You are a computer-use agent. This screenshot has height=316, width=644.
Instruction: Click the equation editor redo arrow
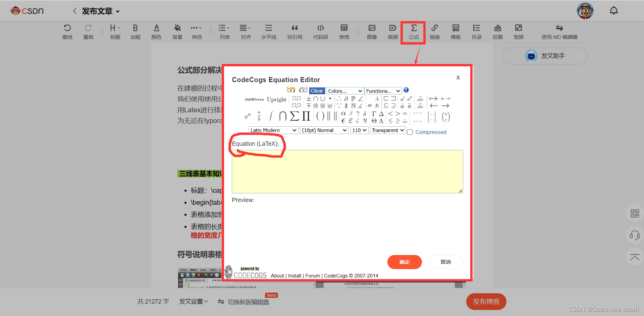coord(303,90)
